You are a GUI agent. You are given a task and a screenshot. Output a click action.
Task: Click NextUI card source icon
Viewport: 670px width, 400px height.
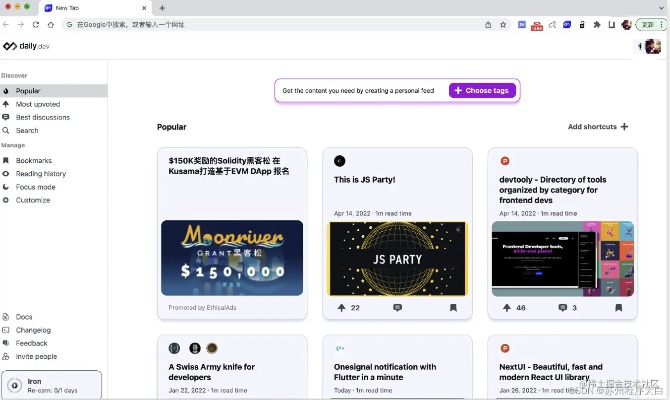point(505,348)
